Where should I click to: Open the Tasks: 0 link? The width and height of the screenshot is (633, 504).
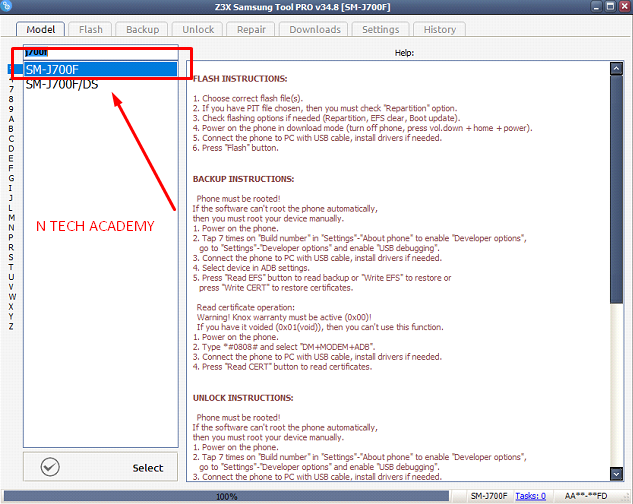[x=530, y=496]
